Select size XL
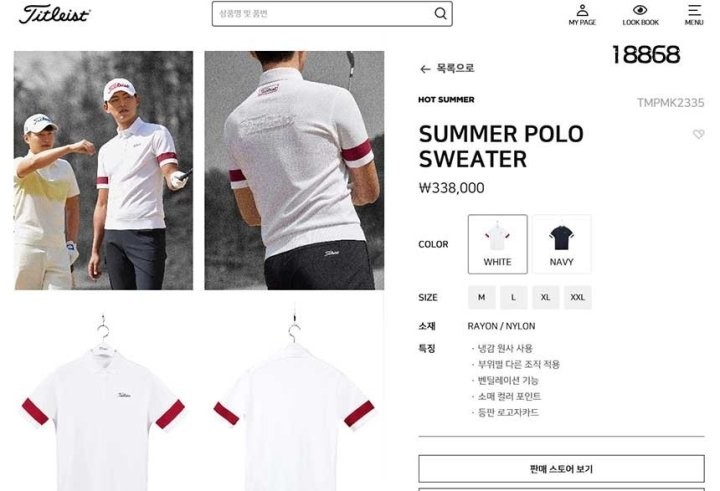This screenshot has height=491, width=720. point(546,297)
